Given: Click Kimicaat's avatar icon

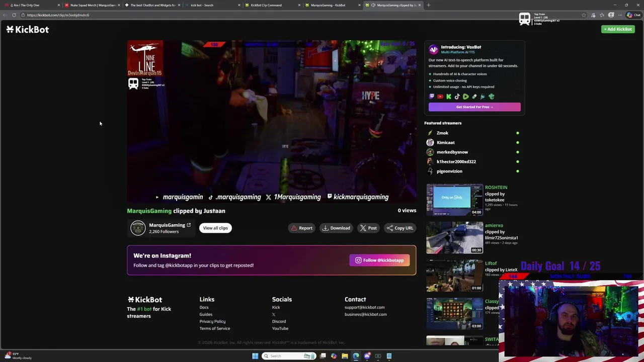Looking at the screenshot, I should click(430, 142).
